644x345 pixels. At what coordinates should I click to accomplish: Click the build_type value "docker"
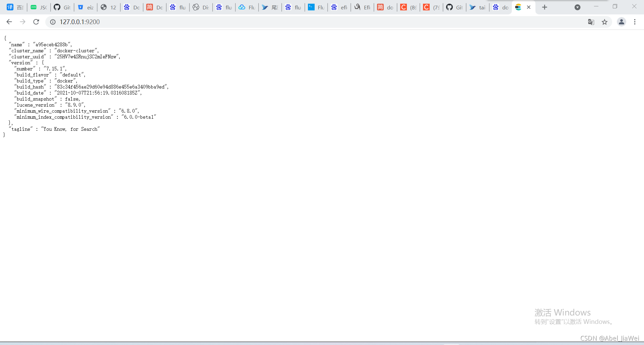point(65,81)
